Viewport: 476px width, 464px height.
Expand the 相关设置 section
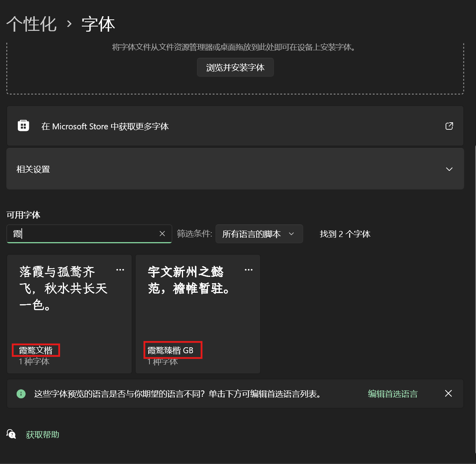(235, 169)
